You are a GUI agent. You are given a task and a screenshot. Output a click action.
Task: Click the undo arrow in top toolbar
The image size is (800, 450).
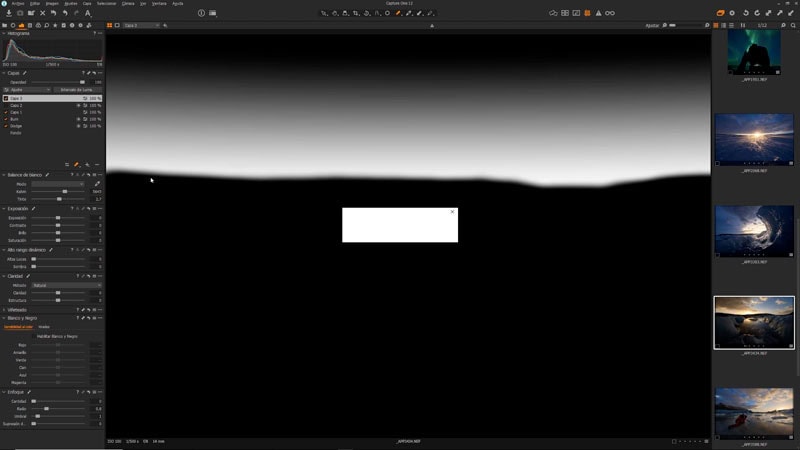click(x=65, y=13)
